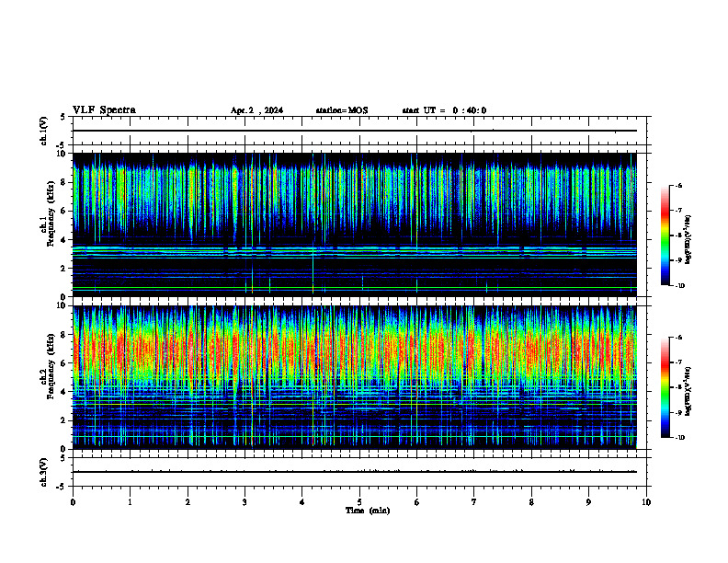Viewport: 728px width, 563px height.
Task: Click the "VLF Spectra" plot title
Action: (104, 110)
